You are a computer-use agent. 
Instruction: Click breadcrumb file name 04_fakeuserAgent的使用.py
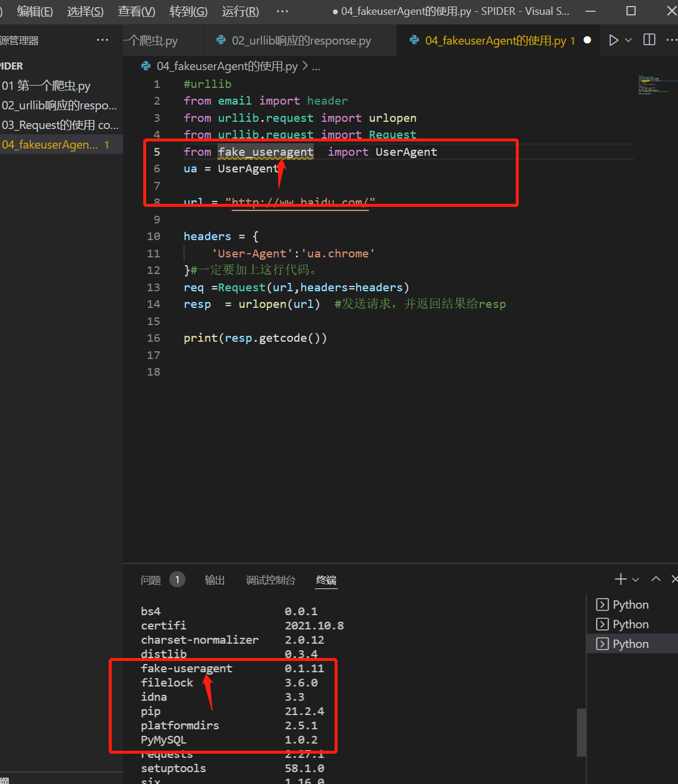pyautogui.click(x=227, y=66)
